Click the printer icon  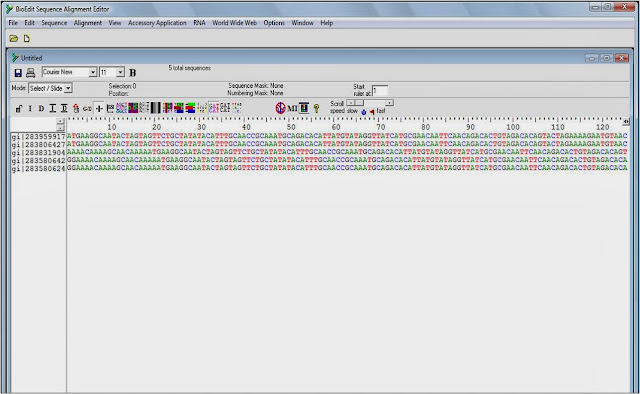tap(30, 73)
